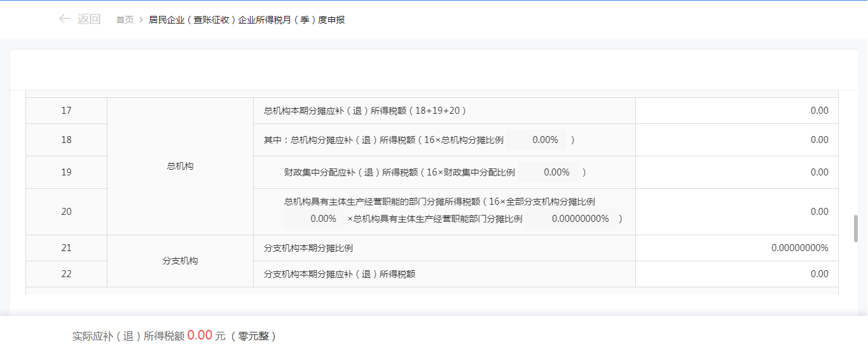Click the row 22 amount value 0.00
The width and height of the screenshot is (868, 356).
click(820, 274)
